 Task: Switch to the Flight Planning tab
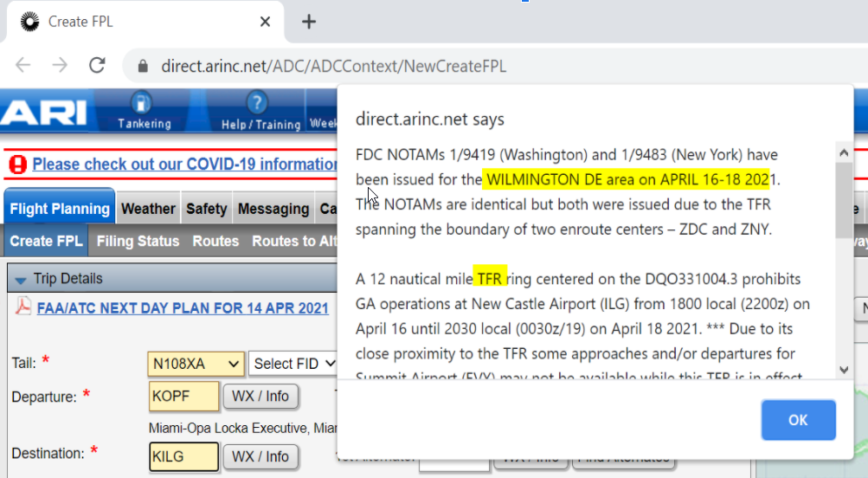coord(60,209)
